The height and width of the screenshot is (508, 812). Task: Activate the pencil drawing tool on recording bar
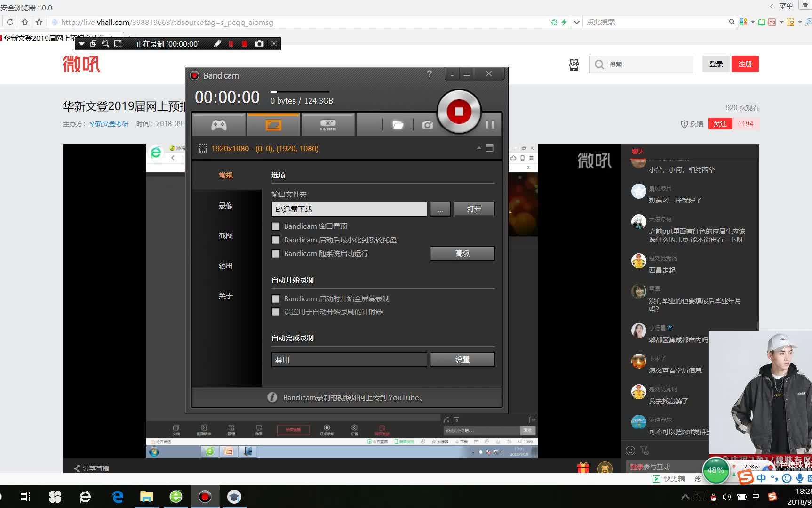pos(217,44)
